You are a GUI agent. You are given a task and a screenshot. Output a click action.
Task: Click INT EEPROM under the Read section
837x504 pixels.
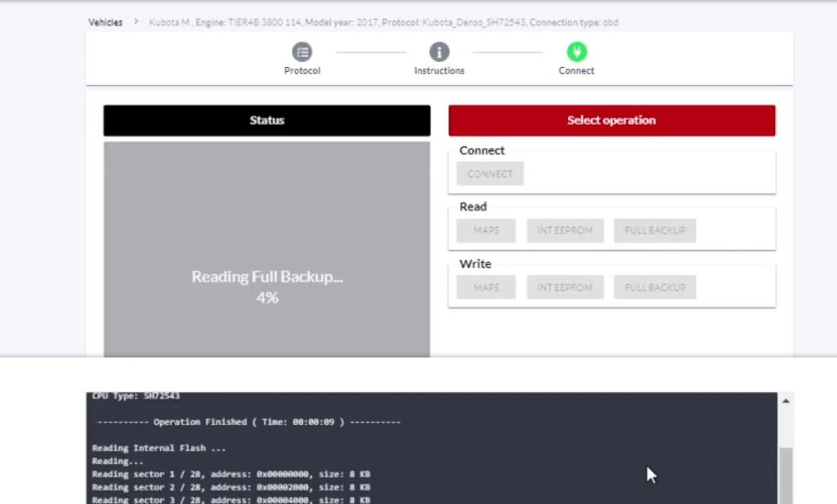tap(565, 230)
